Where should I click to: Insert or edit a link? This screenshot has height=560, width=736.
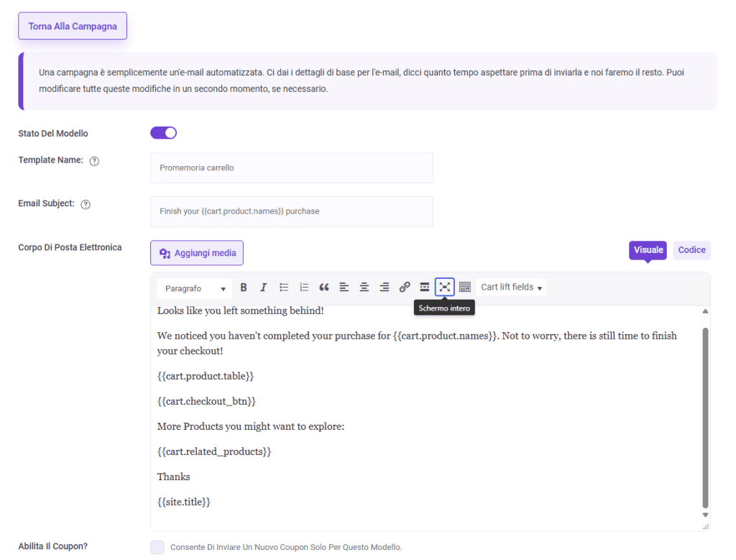click(x=405, y=288)
